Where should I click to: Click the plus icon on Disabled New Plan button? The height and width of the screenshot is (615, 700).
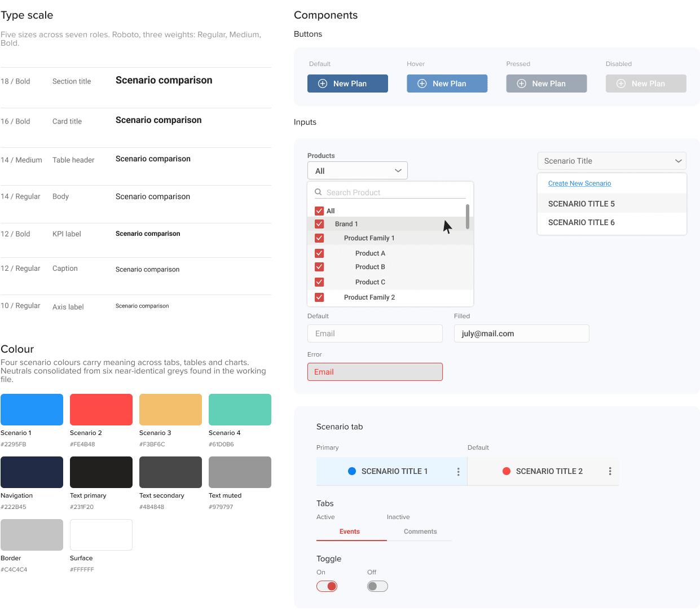point(621,84)
